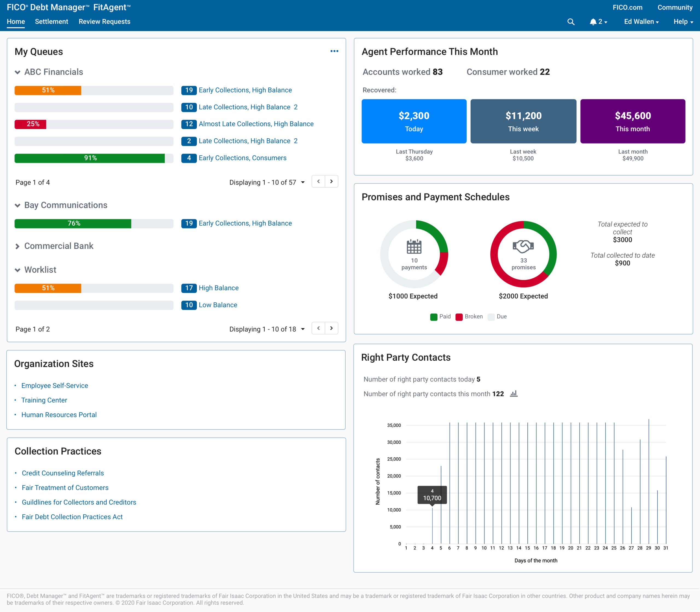
Task: Click the 4 count badge for Early Collections, Consumers
Action: tap(189, 158)
